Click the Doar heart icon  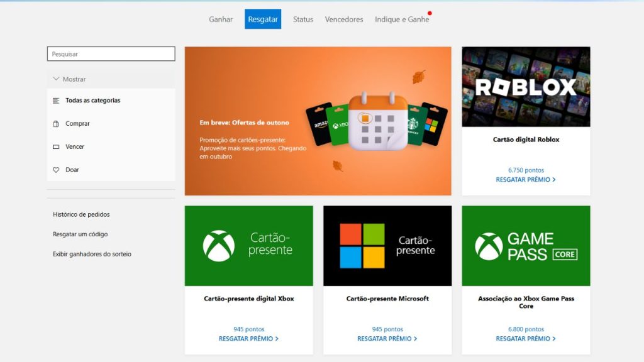[x=56, y=170]
